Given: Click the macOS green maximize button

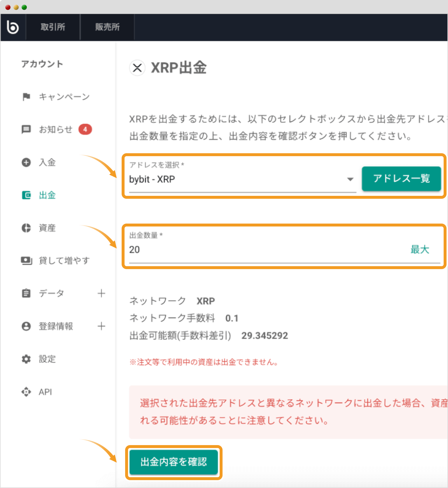Looking at the screenshot, I should point(24,7).
